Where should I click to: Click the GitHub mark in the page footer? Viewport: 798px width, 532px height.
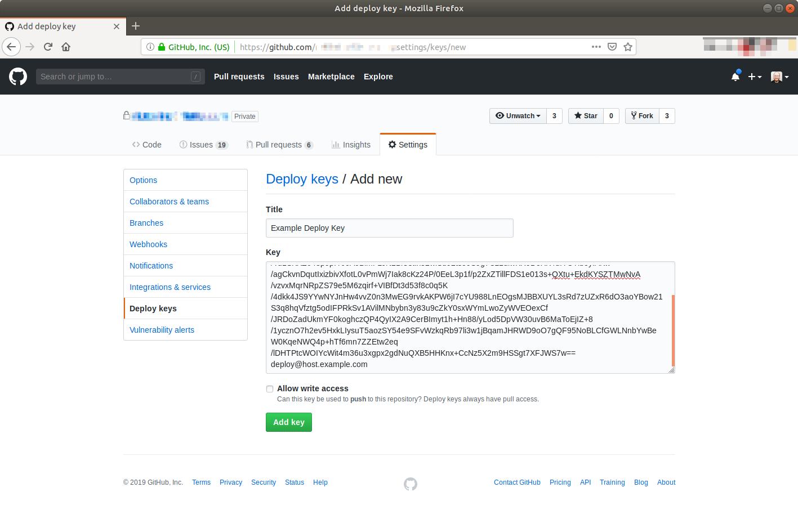click(410, 484)
